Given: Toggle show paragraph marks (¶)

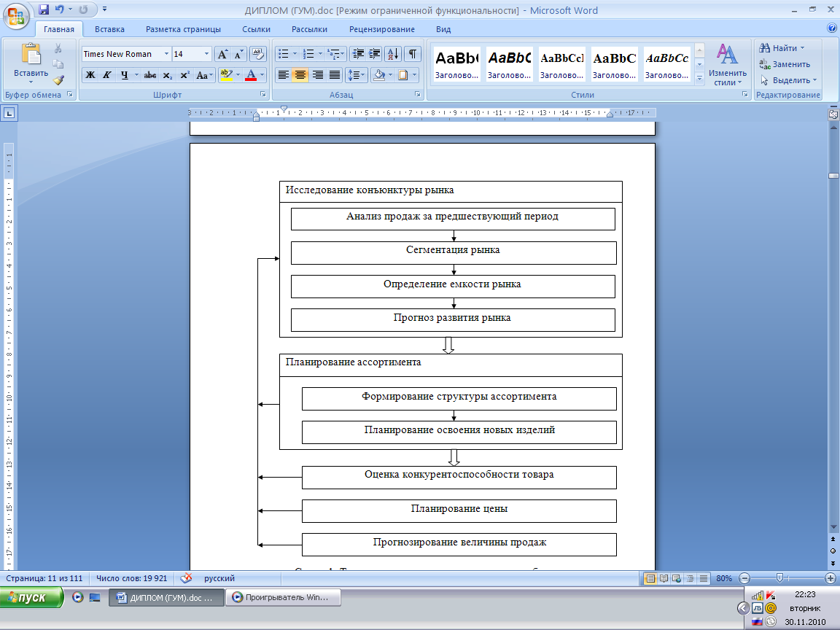Looking at the screenshot, I should pyautogui.click(x=413, y=54).
